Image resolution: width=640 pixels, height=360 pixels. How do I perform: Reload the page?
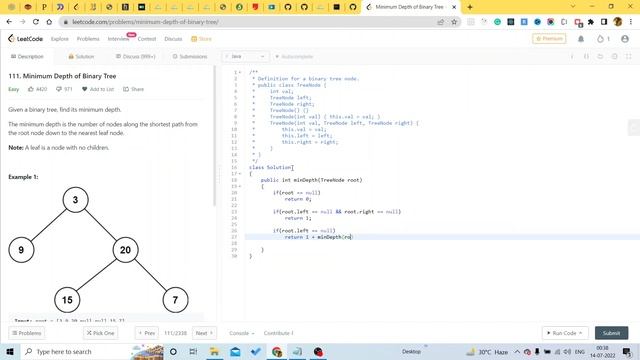click(36, 22)
